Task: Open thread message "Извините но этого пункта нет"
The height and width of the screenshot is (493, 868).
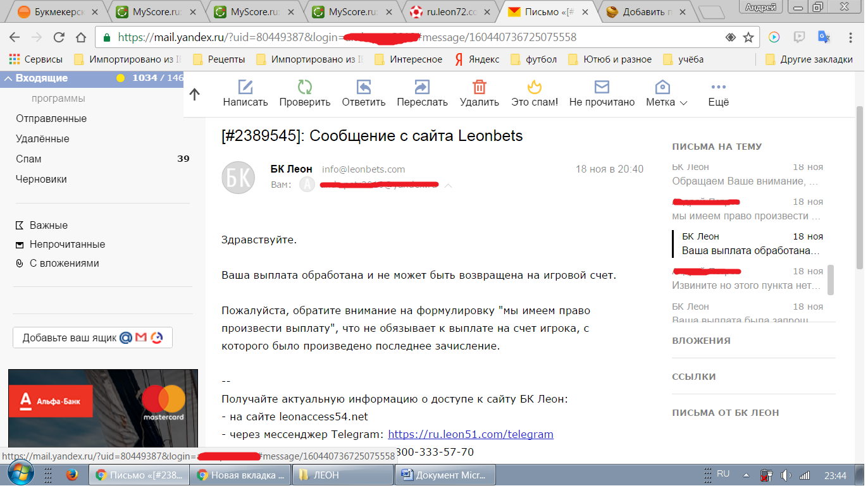Action: (747, 279)
